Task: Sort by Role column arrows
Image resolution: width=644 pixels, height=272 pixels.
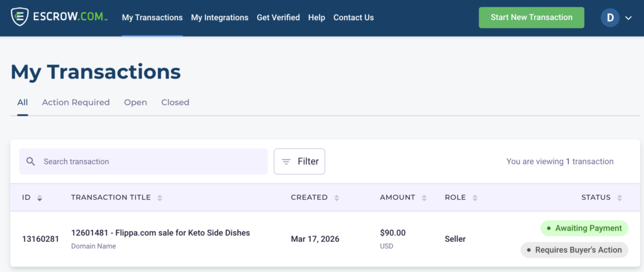Action: 475,198
